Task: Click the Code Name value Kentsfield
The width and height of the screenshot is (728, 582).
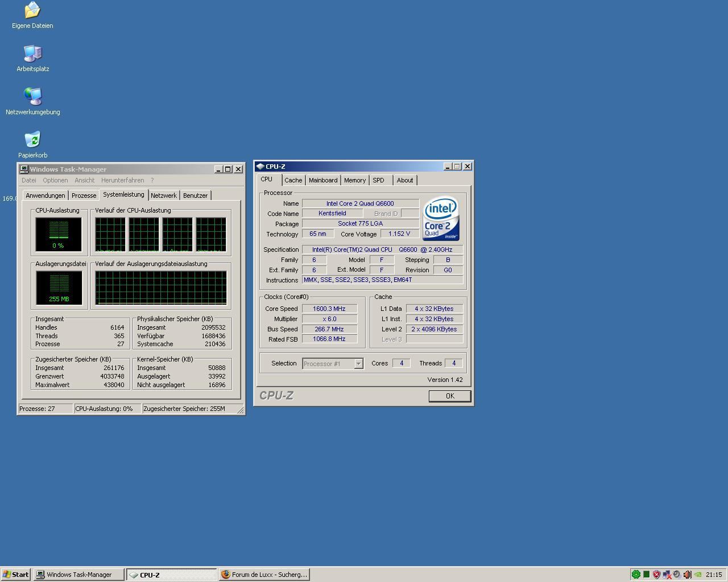Action: coord(332,214)
